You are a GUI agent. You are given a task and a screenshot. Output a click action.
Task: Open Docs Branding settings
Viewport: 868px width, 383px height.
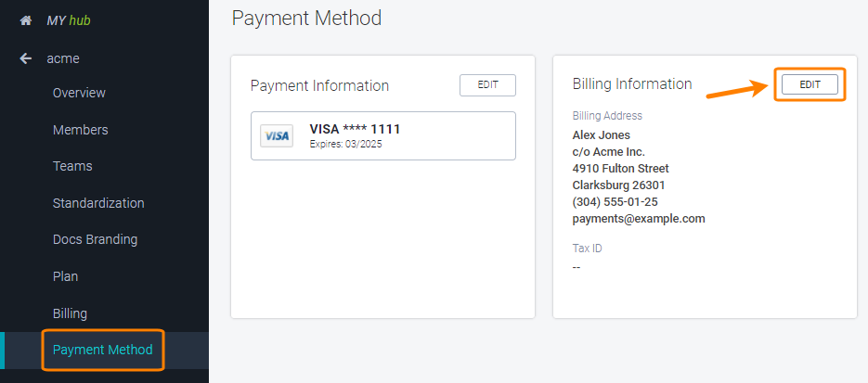(95, 239)
